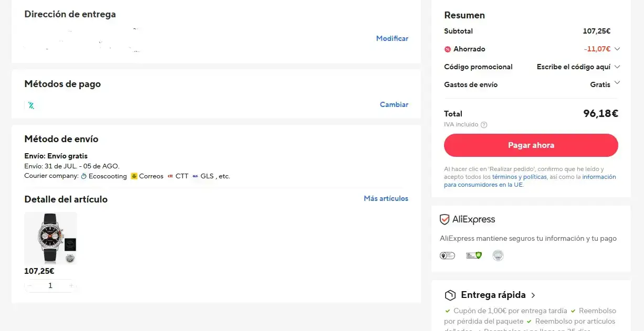This screenshot has height=331, width=644.
Task: Click Modificar to edit delivery address
Action: (x=392, y=38)
